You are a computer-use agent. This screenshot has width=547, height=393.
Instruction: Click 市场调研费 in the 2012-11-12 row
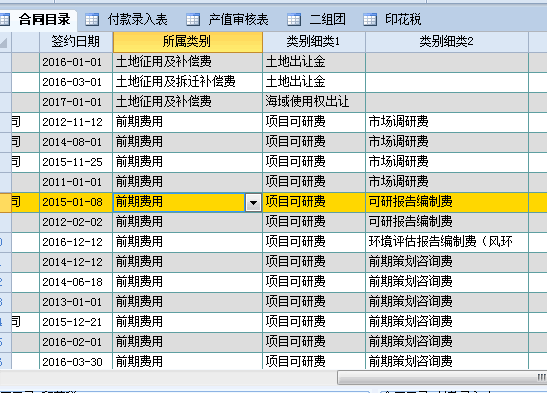tap(447, 122)
